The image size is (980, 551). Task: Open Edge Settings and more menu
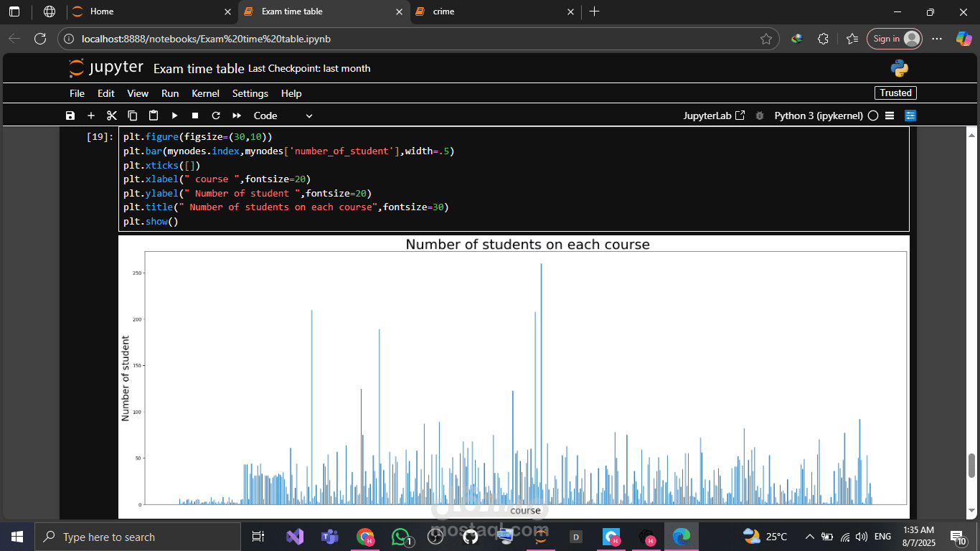(936, 39)
